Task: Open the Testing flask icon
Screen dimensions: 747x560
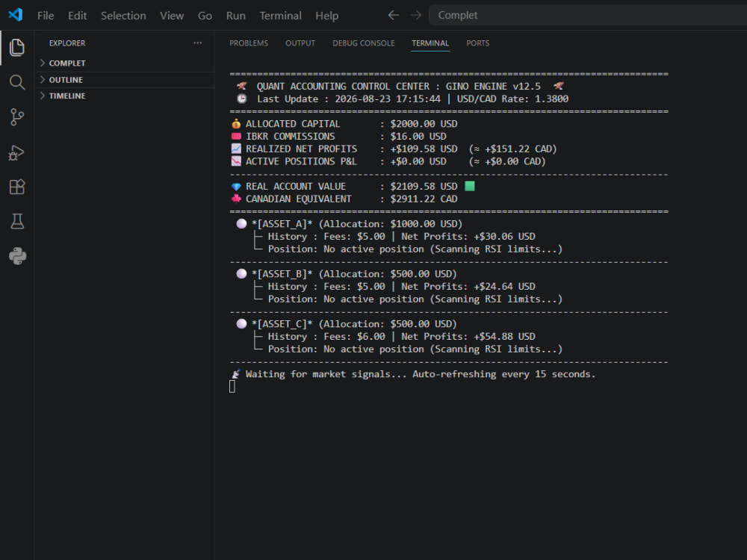Action: 17,222
